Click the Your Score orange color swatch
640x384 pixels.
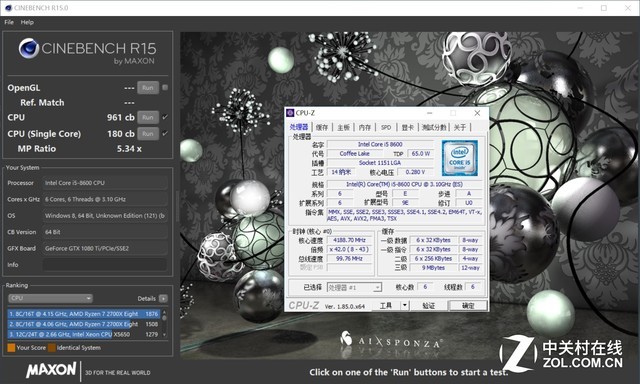[11, 348]
